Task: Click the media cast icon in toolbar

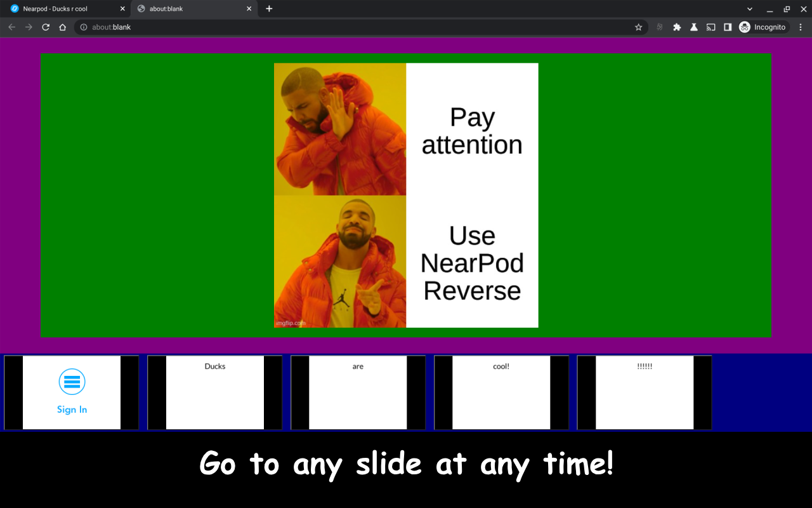Action: 711,27
